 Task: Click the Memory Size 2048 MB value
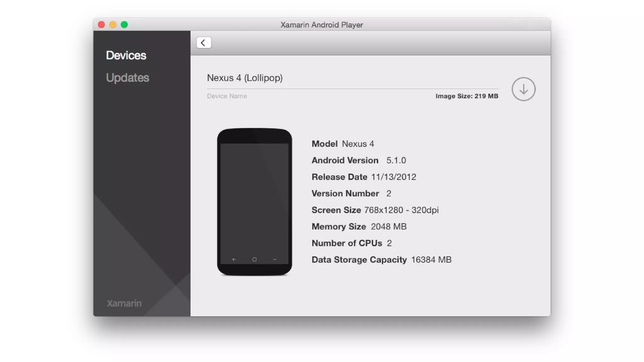coord(389,227)
